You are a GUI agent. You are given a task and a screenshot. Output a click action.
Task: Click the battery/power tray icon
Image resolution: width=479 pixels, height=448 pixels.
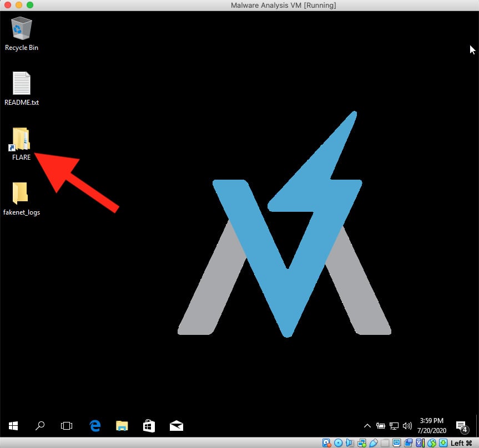pos(380,426)
